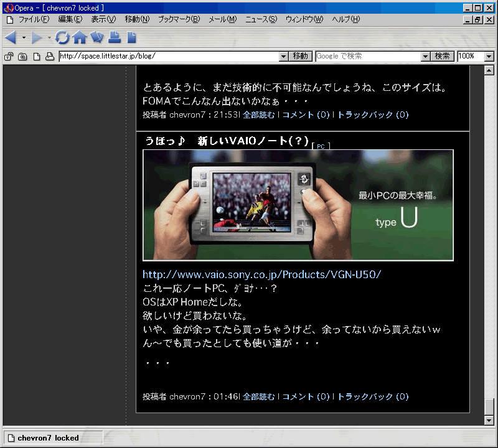The image size is (498, 448).
Task: Expand the Google search field dropdown
Action: point(425,57)
